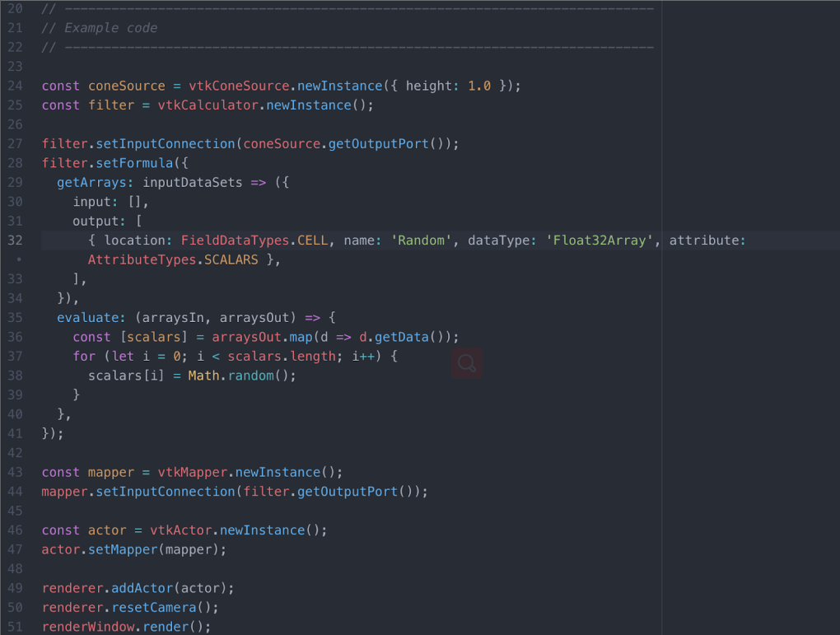
Task: Click 'scalars.length' on line 37
Action: (282, 357)
